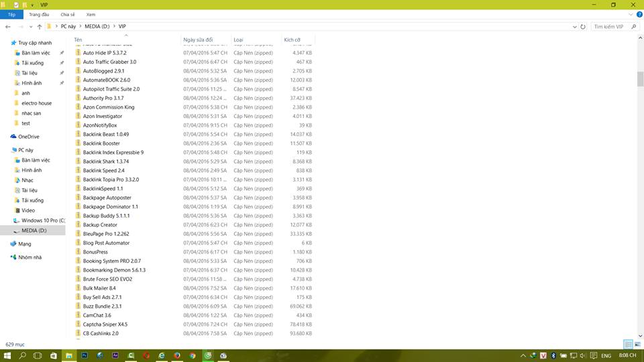The height and width of the screenshot is (362, 644).
Task: Click the scrollbar down arrow
Action: point(640,336)
